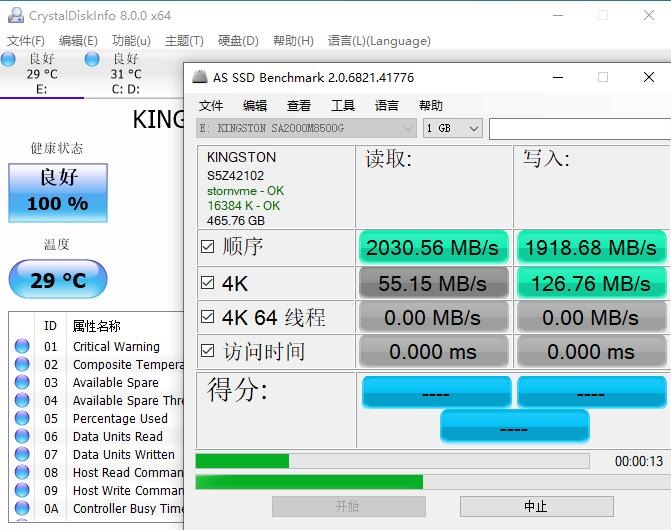Click status orb for Available Spare row 03
This screenshot has width=671, height=530.
(22, 382)
